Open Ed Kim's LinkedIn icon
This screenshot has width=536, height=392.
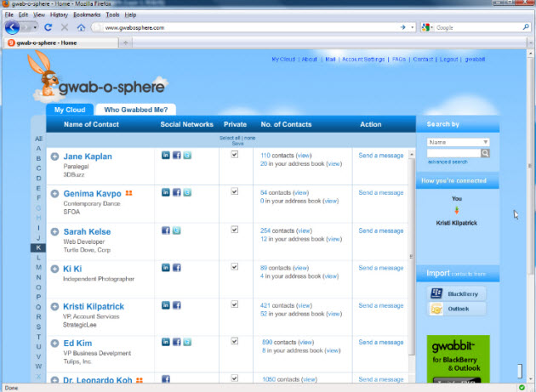(x=165, y=342)
